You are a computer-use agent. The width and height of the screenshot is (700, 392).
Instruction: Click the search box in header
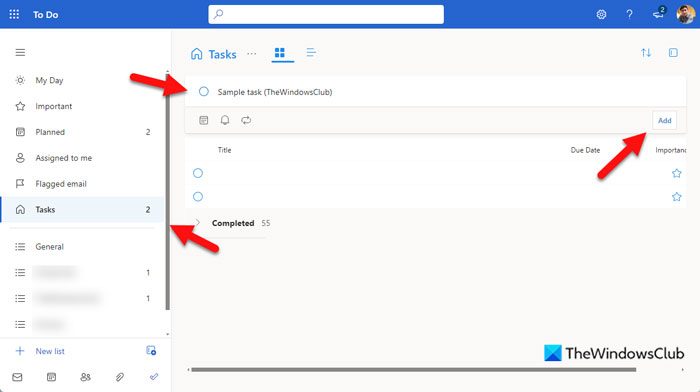pyautogui.click(x=326, y=14)
